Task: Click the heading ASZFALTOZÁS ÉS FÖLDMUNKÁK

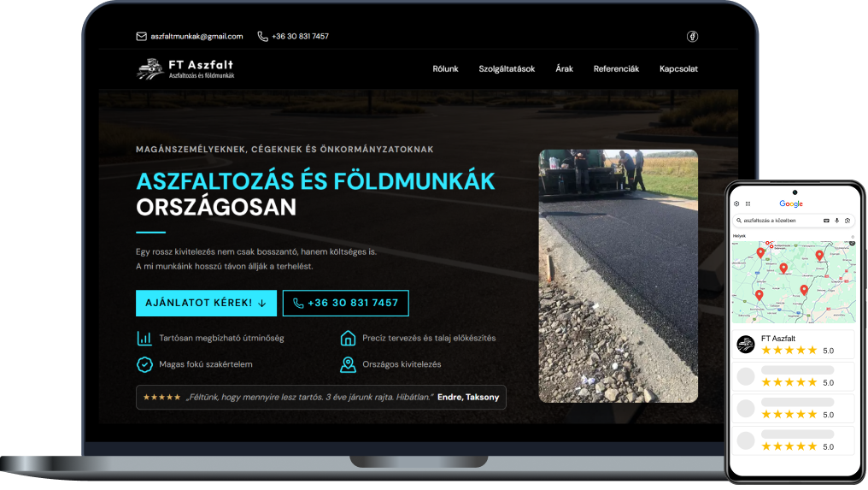Action: (x=315, y=181)
